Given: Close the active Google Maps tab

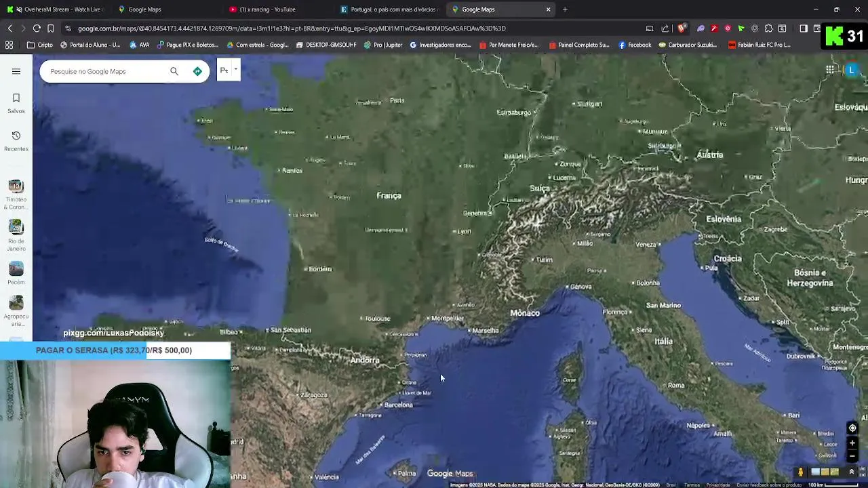Looking at the screenshot, I should (x=548, y=9).
